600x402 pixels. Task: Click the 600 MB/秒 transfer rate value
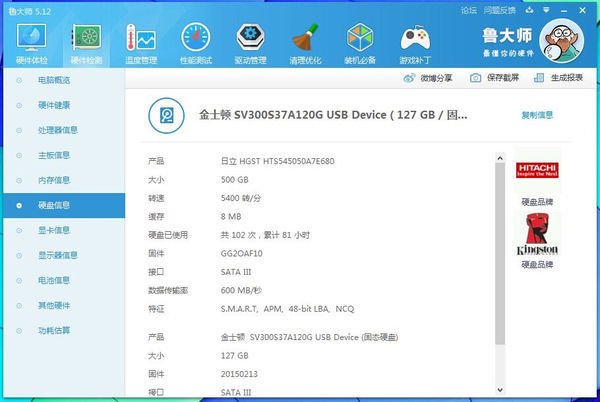click(x=241, y=291)
